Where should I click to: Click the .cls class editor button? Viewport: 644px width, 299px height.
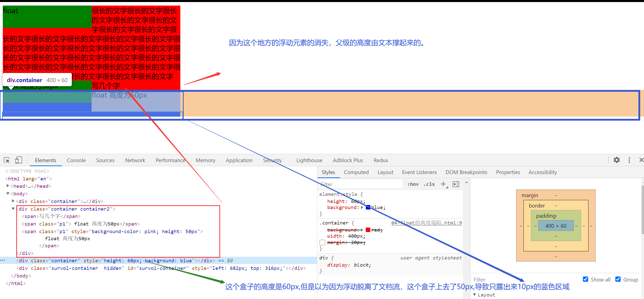[429, 184]
